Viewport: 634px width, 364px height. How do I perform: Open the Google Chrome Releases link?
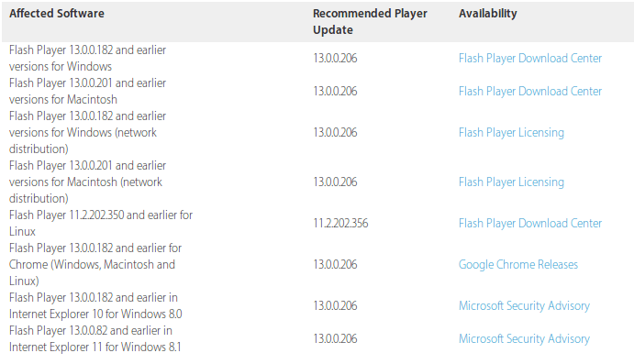click(518, 265)
